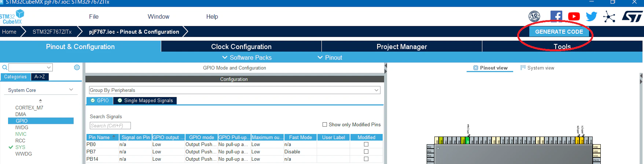Image resolution: width=644 pixels, height=164 pixels.
Task: Click the sort arrow in Pin Name header
Action: tap(114, 137)
